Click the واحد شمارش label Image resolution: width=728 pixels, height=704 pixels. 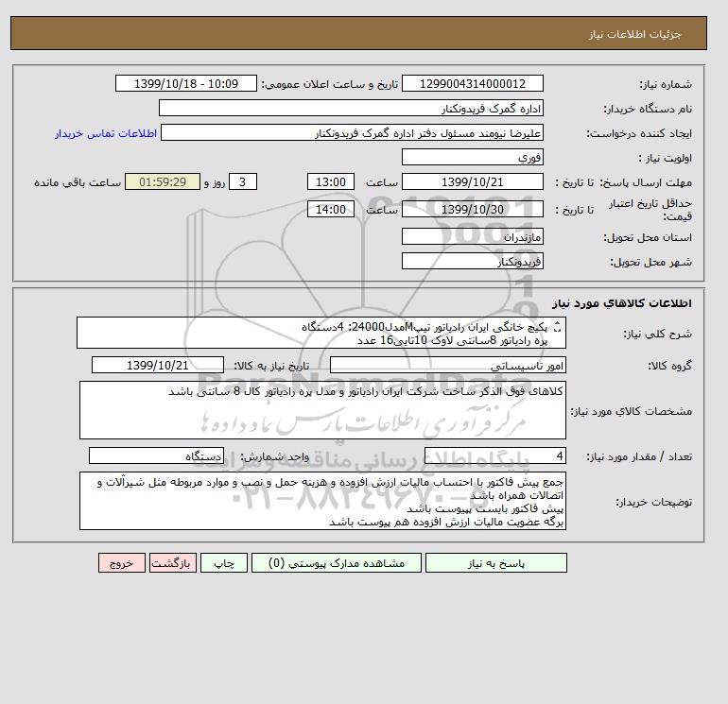[x=275, y=456]
